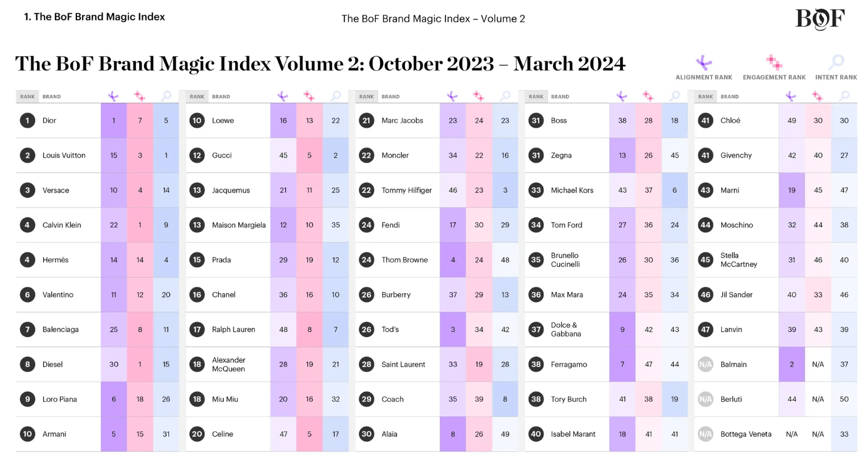Click the rank 41 badge beside Chloé
This screenshot has height=466, width=868.
coord(705,120)
